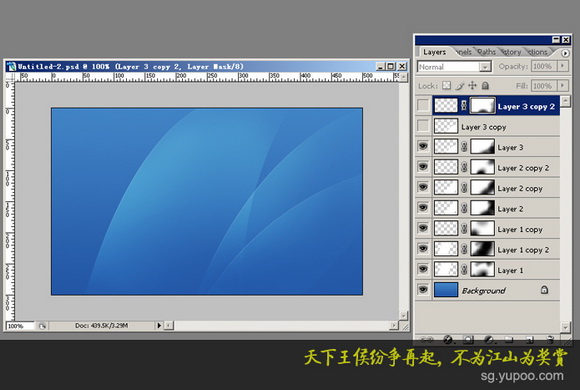
Task: Click the link icon on Layer 3
Action: pyautogui.click(x=464, y=147)
